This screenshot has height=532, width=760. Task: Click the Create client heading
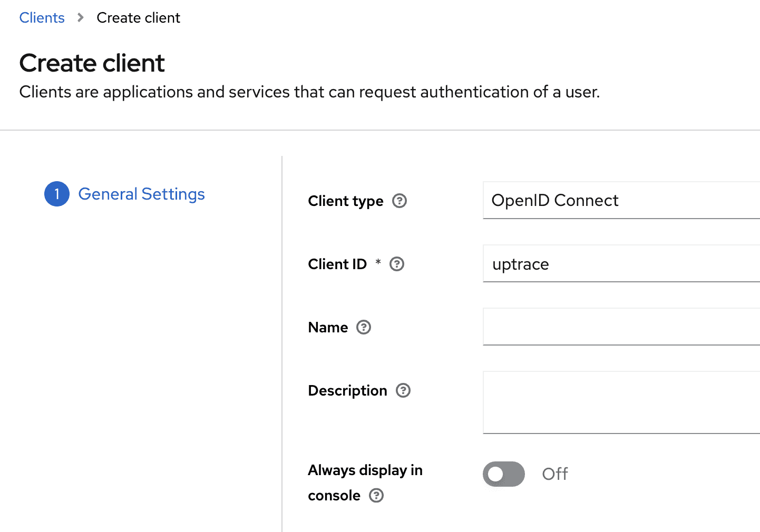[92, 63]
